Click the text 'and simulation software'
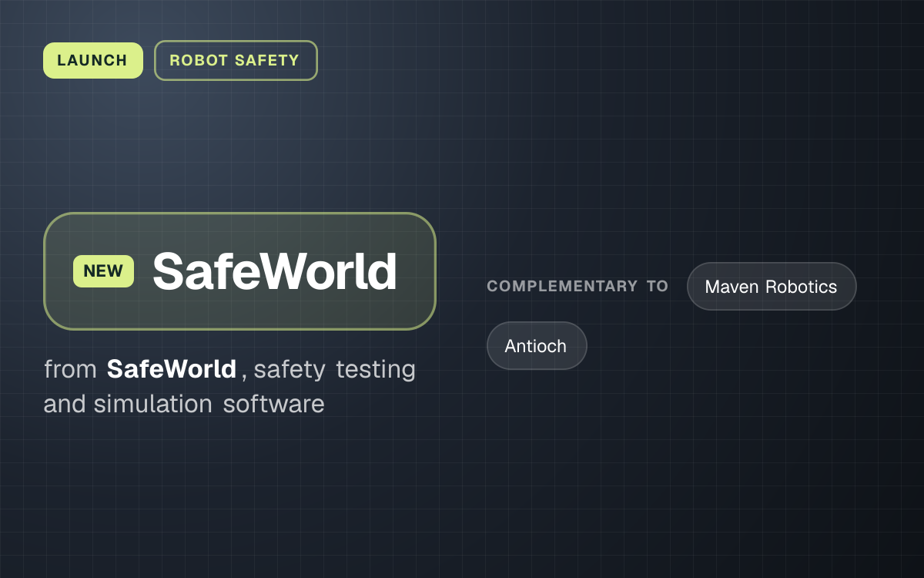Screen dimensions: 924x578 click(184, 404)
